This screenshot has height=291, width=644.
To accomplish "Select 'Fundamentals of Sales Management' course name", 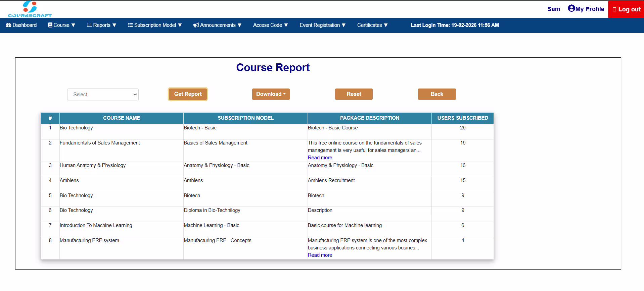I will point(100,143).
